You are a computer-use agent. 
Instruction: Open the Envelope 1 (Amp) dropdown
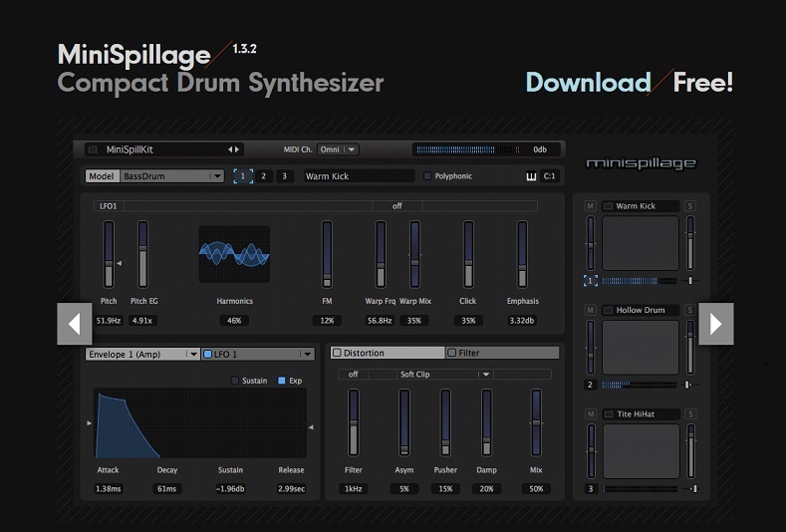click(x=142, y=354)
